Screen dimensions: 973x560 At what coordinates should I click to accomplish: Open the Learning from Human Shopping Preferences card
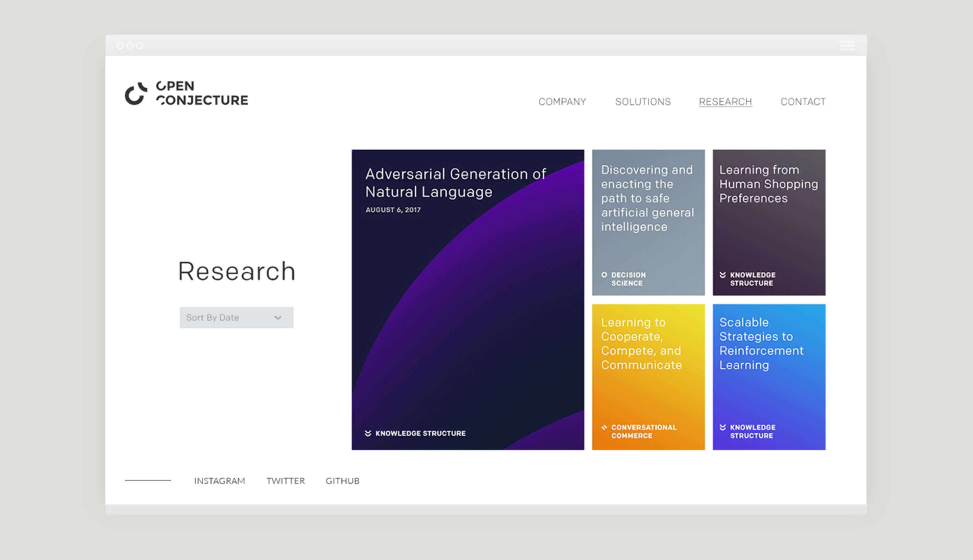click(x=769, y=222)
